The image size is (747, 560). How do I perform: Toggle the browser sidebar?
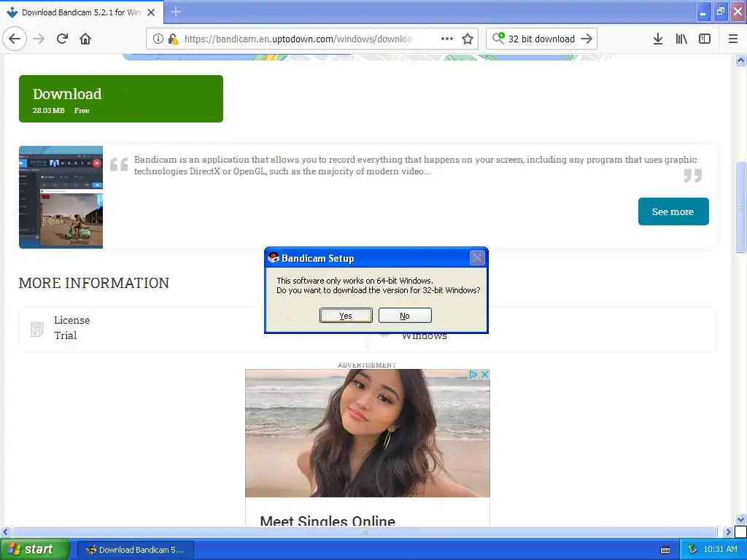tap(705, 39)
